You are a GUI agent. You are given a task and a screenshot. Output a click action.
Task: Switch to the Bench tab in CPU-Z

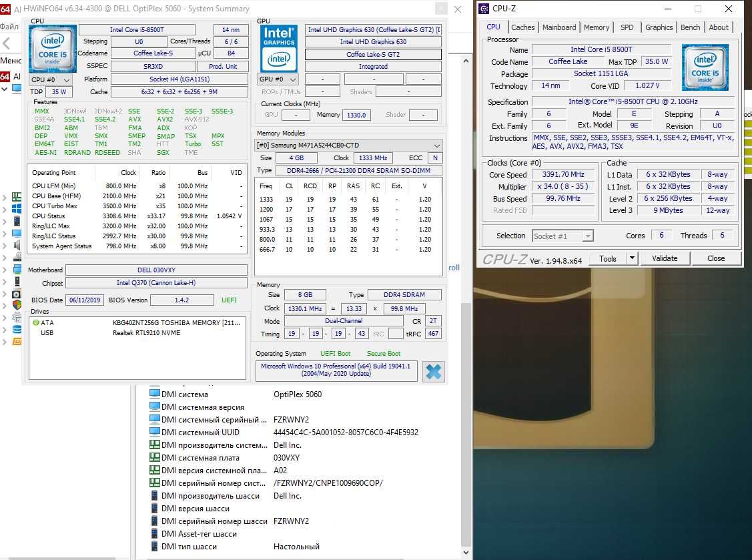(690, 27)
